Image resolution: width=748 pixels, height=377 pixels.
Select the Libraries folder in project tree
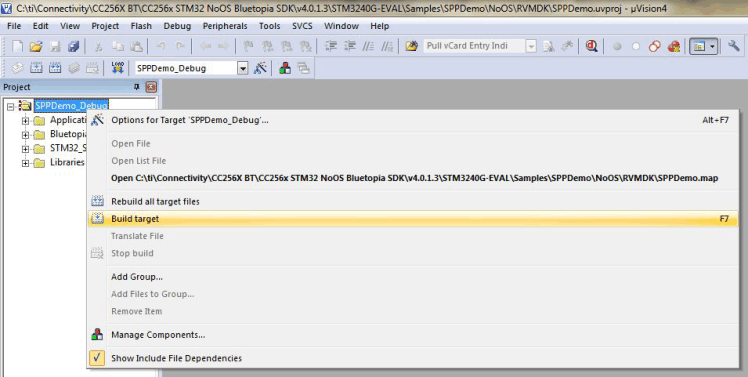[67, 162]
